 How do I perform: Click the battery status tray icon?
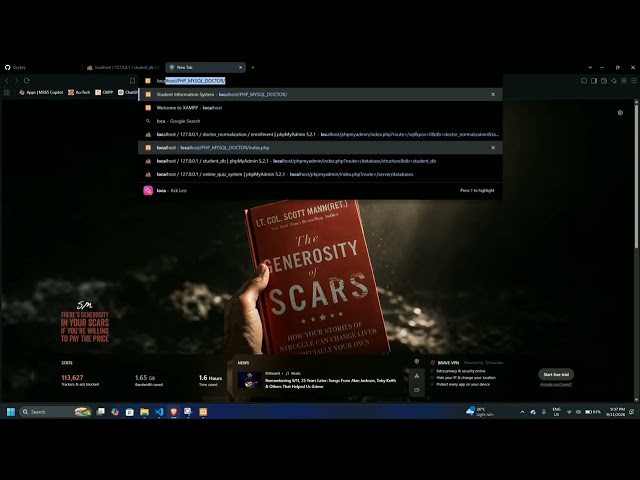(593, 412)
